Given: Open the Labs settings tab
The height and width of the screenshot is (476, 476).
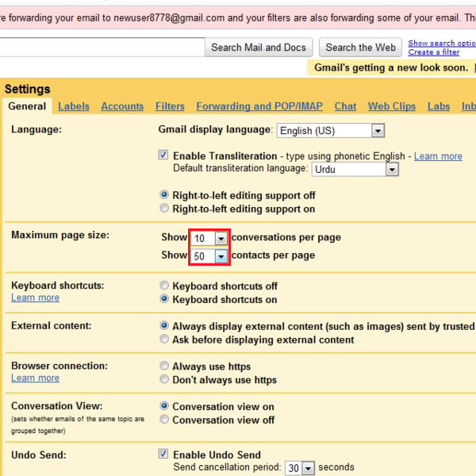Looking at the screenshot, I should (x=439, y=106).
